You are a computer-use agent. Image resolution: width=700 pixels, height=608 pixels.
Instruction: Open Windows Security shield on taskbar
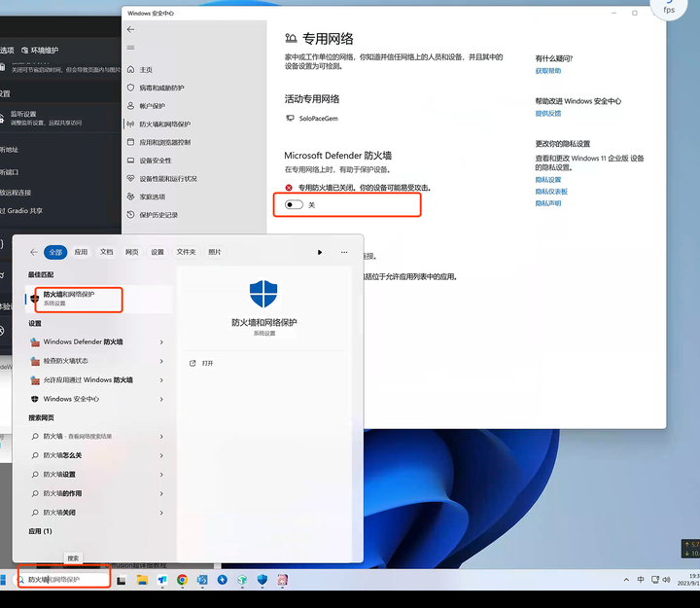click(x=262, y=580)
